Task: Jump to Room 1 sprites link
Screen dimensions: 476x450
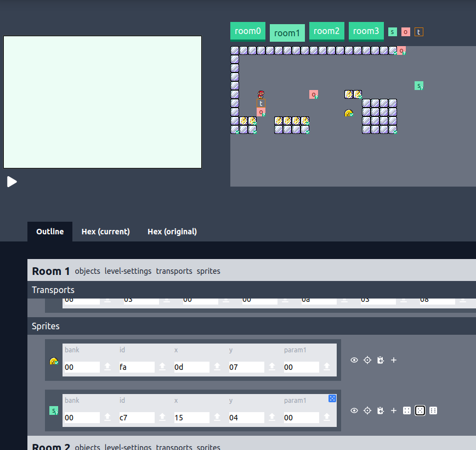Action: [208, 271]
